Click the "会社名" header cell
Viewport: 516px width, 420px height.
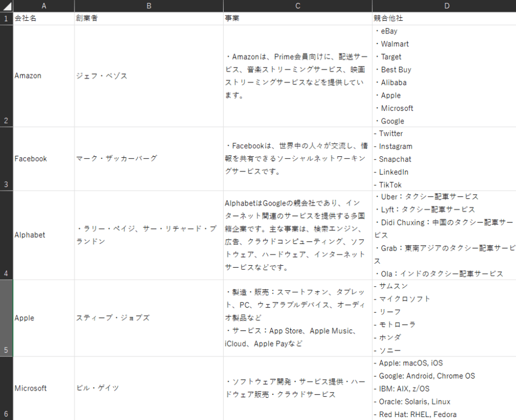[x=44, y=18]
